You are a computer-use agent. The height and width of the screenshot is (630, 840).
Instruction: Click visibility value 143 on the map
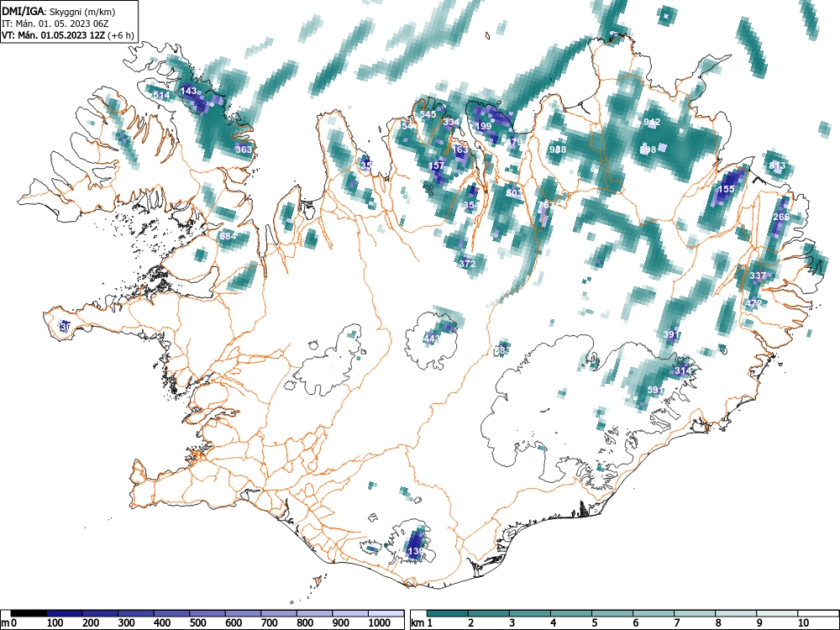coord(188,91)
